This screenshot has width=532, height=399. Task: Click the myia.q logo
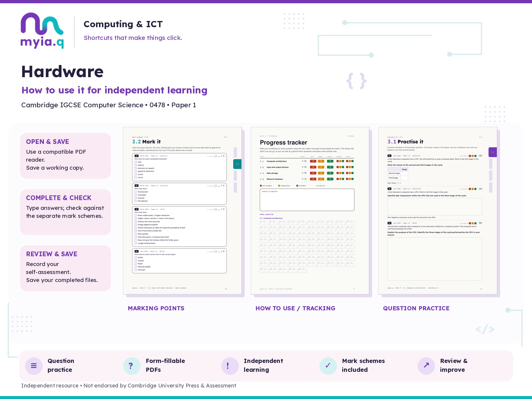point(42,30)
